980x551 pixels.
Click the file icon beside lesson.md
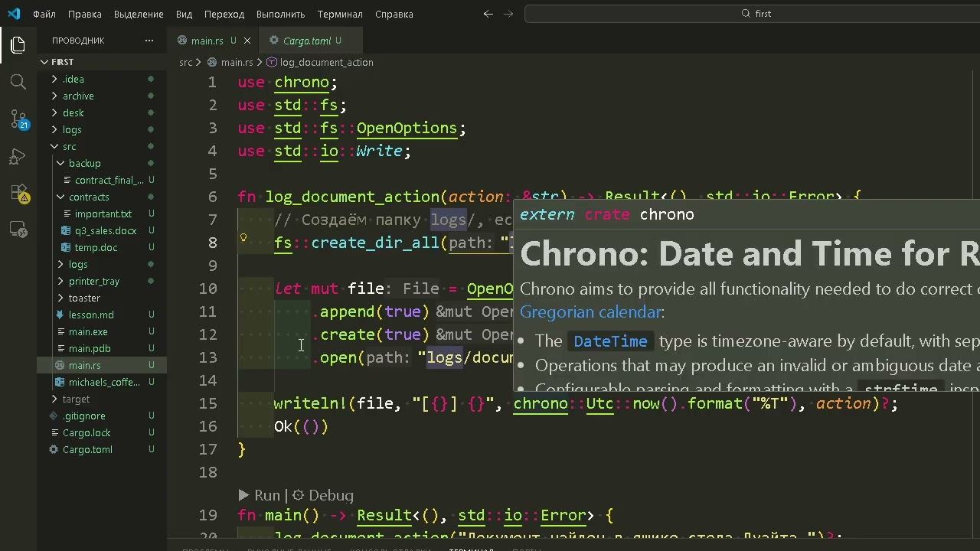pos(60,315)
